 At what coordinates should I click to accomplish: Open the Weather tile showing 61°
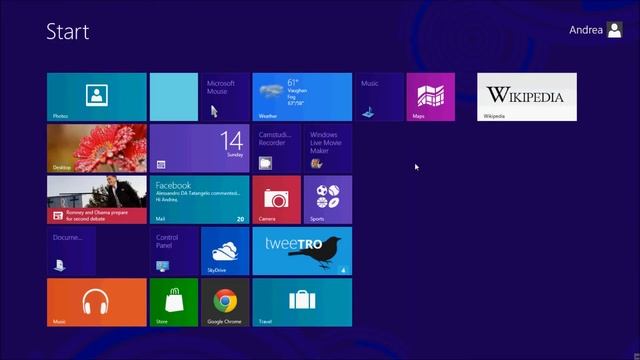302,97
